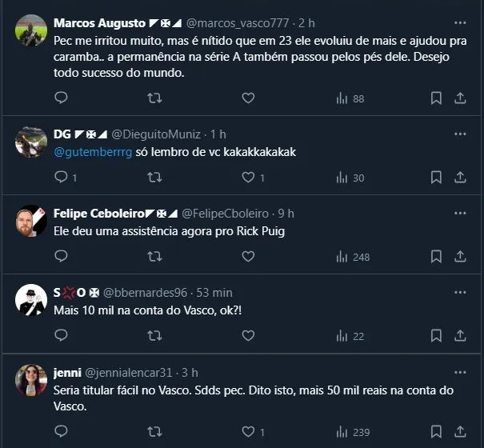
Task: Open more options menu on jenni's tweet
Action: [x=460, y=373]
